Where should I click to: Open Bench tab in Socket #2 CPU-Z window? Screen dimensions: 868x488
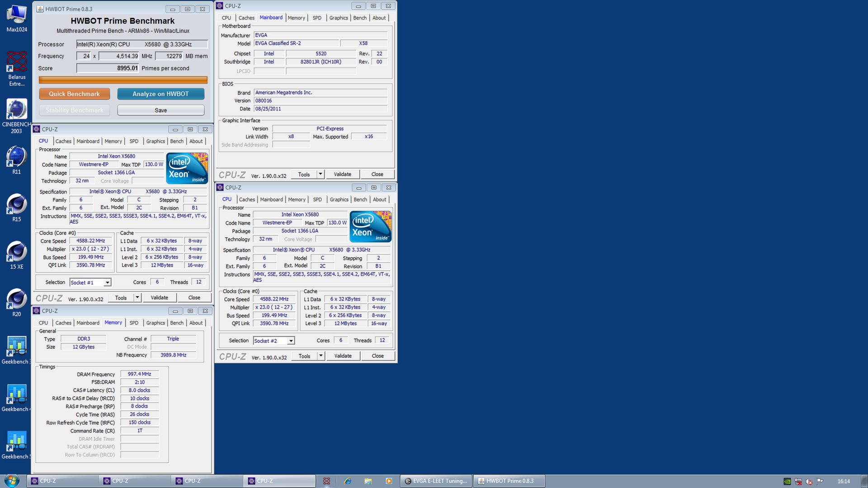click(360, 200)
